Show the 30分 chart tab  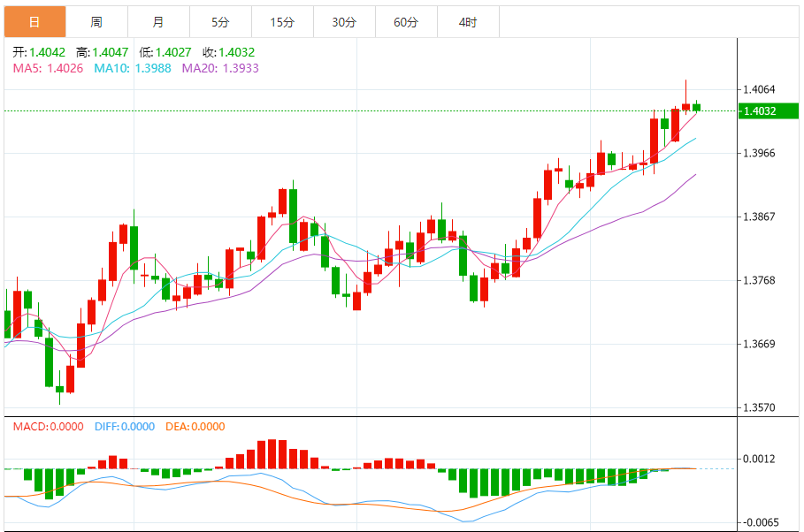click(344, 22)
